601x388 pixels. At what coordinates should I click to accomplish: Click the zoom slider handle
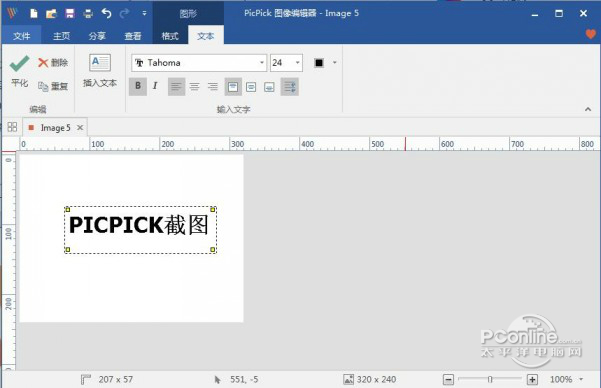tap(490, 380)
